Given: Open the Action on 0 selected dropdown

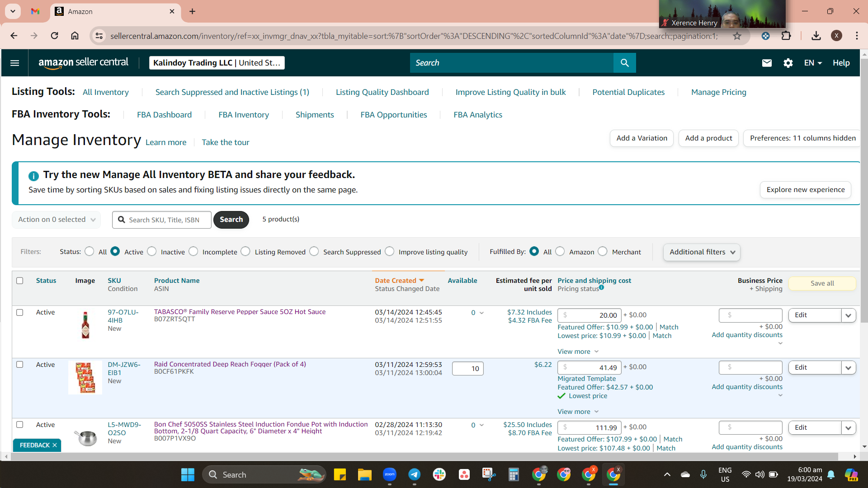Looking at the screenshot, I should [x=57, y=220].
